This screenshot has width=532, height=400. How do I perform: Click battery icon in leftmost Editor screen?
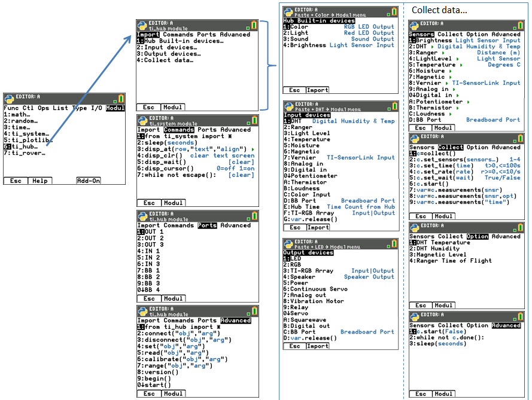coord(120,99)
